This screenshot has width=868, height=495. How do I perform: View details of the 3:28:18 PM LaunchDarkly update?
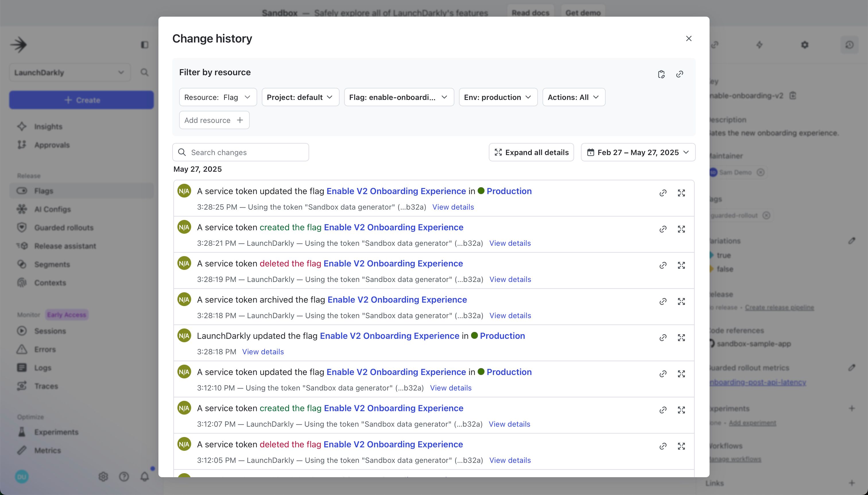point(263,351)
